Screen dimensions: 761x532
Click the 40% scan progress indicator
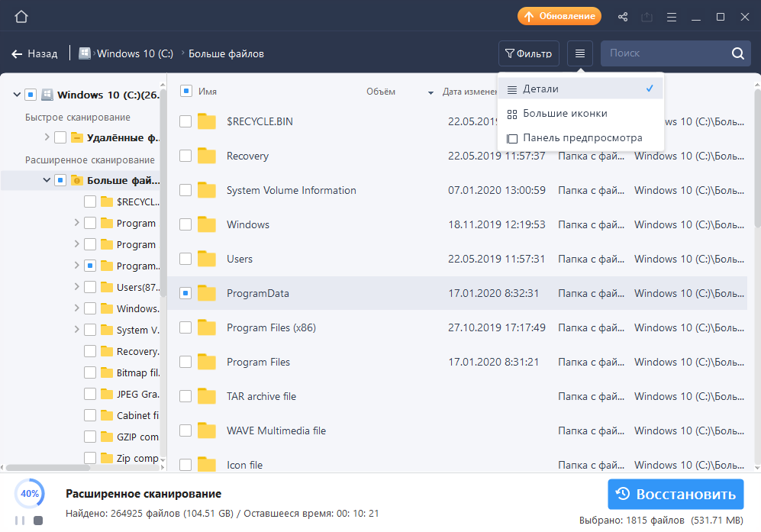coord(30,494)
